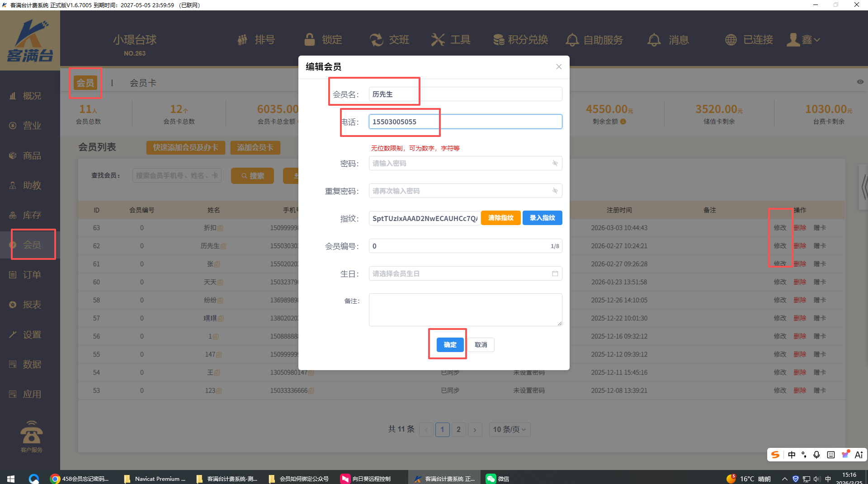Switch to the 会员卡 tab
This screenshot has width=868, height=484.
(x=143, y=83)
